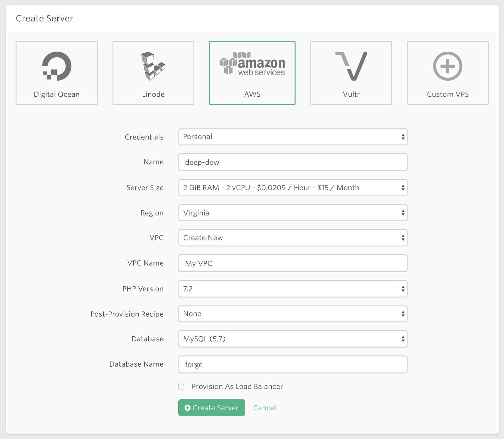504x439 pixels.
Task: Click the green Create Server button
Action: pyautogui.click(x=211, y=408)
